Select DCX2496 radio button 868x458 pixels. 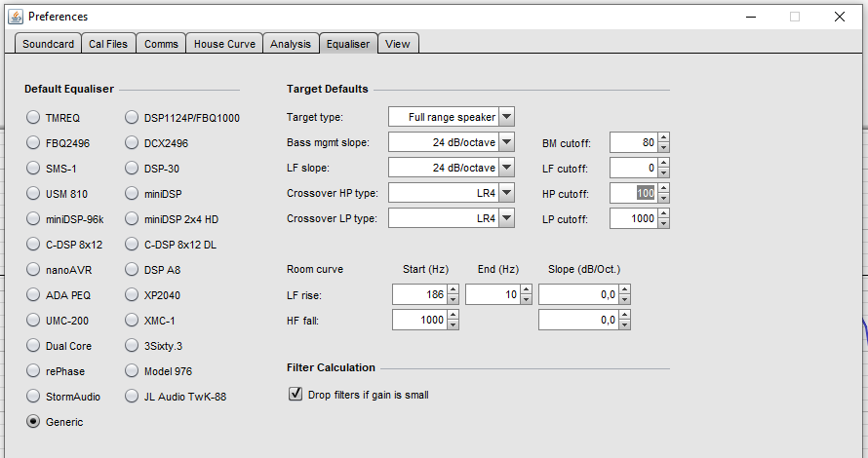pyautogui.click(x=132, y=142)
